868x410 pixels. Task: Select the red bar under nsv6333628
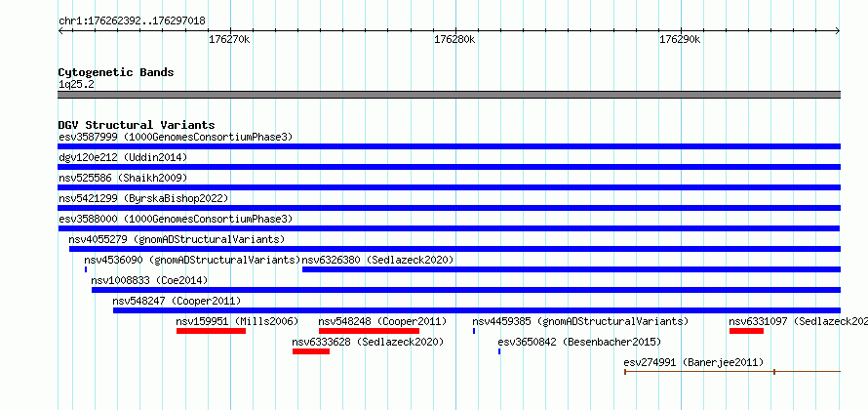click(311, 351)
